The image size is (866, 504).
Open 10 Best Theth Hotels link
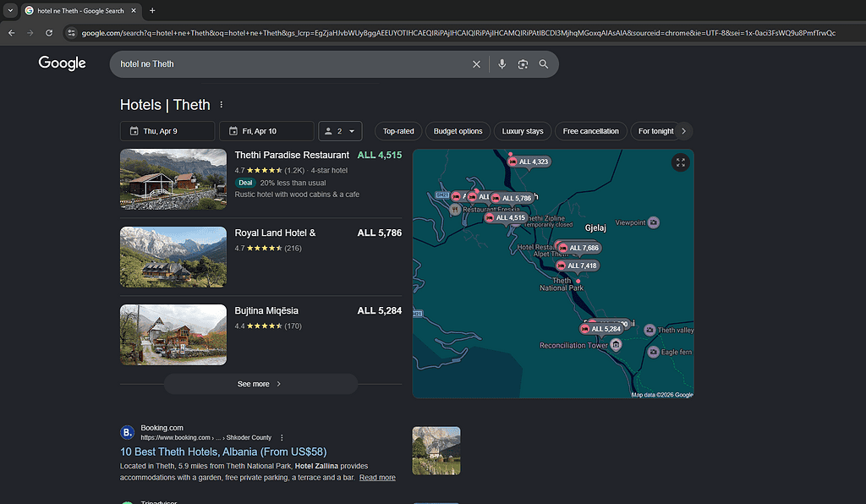pos(223,452)
